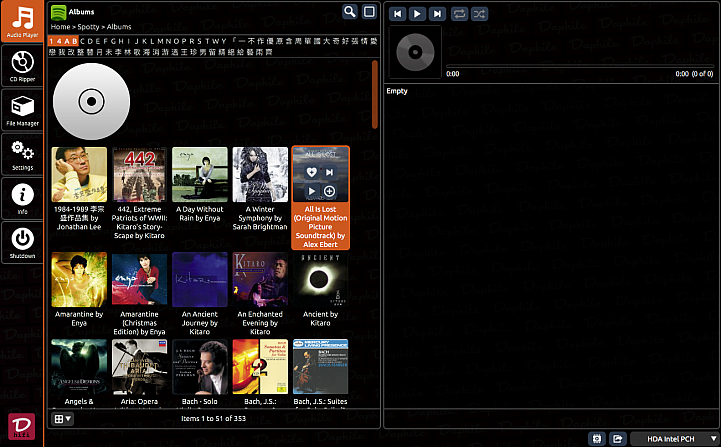Open the grid view mode dropdown
The width and height of the screenshot is (721, 447).
pos(63,419)
